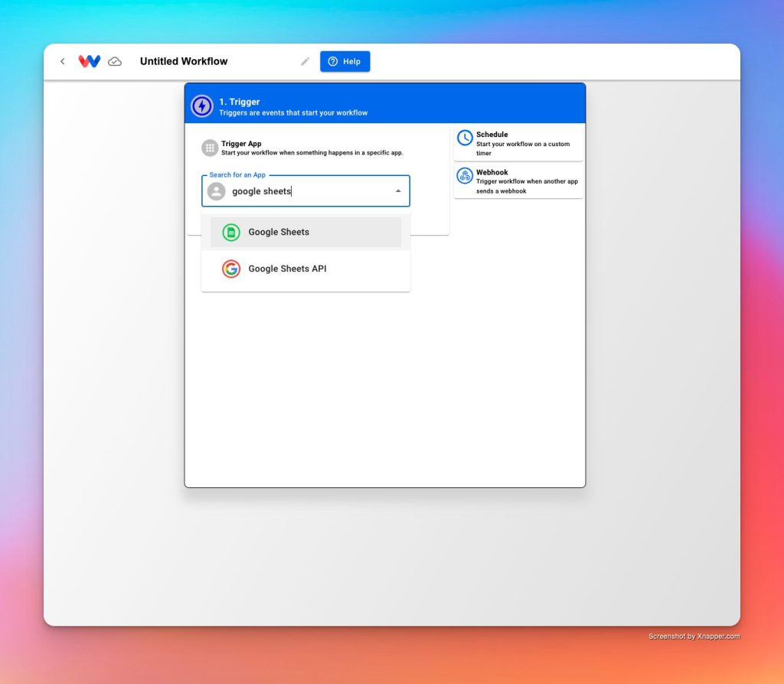This screenshot has width=784, height=684.
Task: Click the 'Start your workflow when something happens' description
Action: [x=312, y=153]
